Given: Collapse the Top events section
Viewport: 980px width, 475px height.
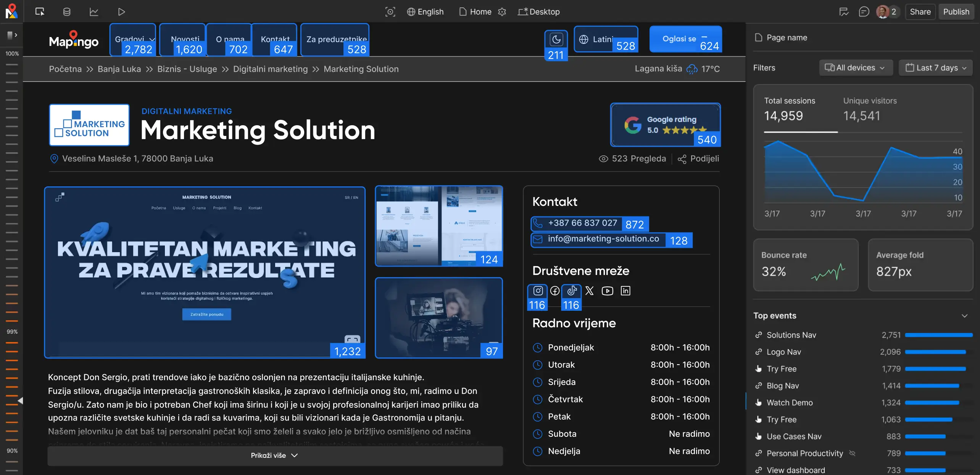Looking at the screenshot, I should click(x=965, y=316).
